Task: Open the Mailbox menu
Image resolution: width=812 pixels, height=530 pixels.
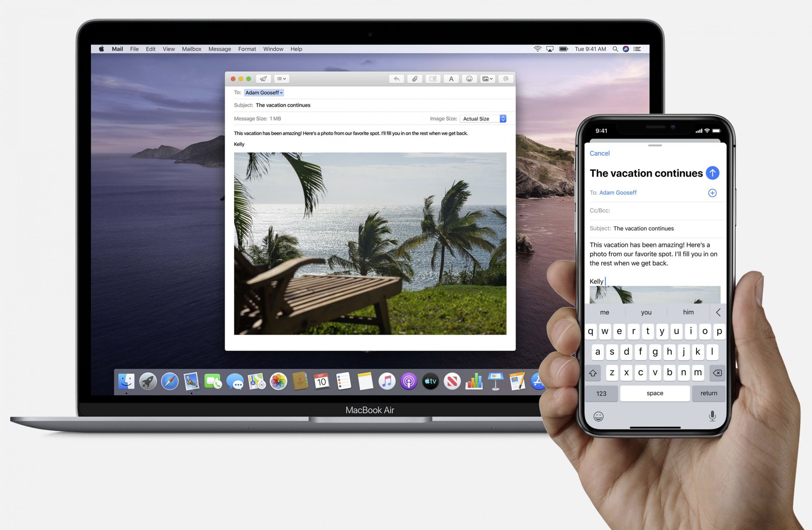Action: [191, 49]
